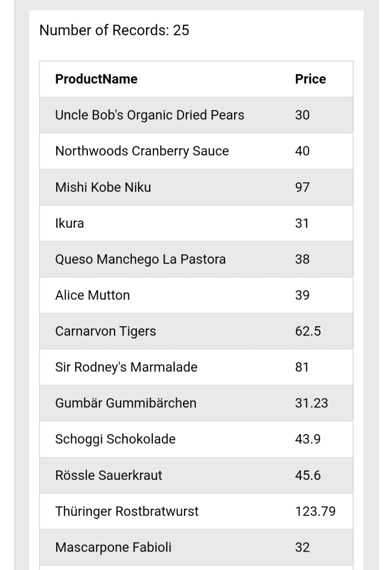Select the Gumbär Gummibärchen row

click(196, 403)
